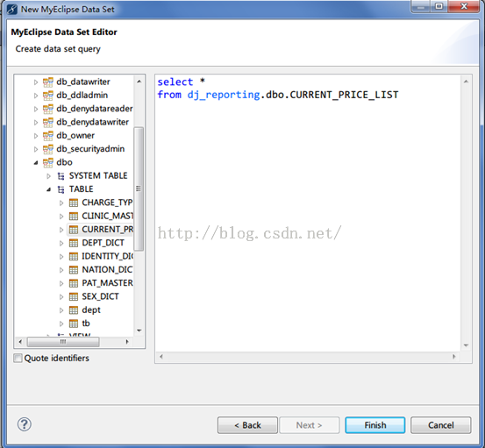This screenshot has height=448, width=485.
Task: Go back with the Back button
Action: click(247, 425)
